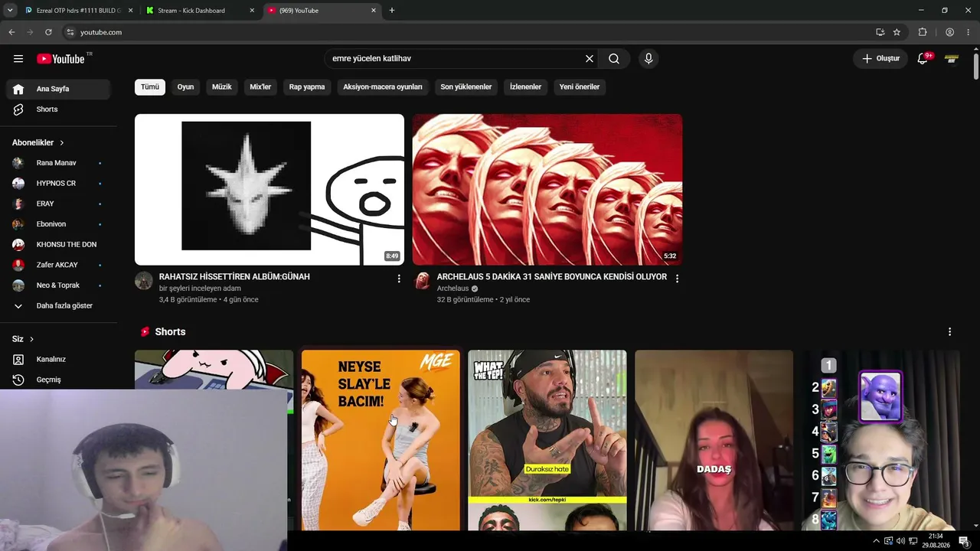Open the Zafer AKCAY subscription
This screenshot has width=980, height=551.
click(x=58, y=265)
